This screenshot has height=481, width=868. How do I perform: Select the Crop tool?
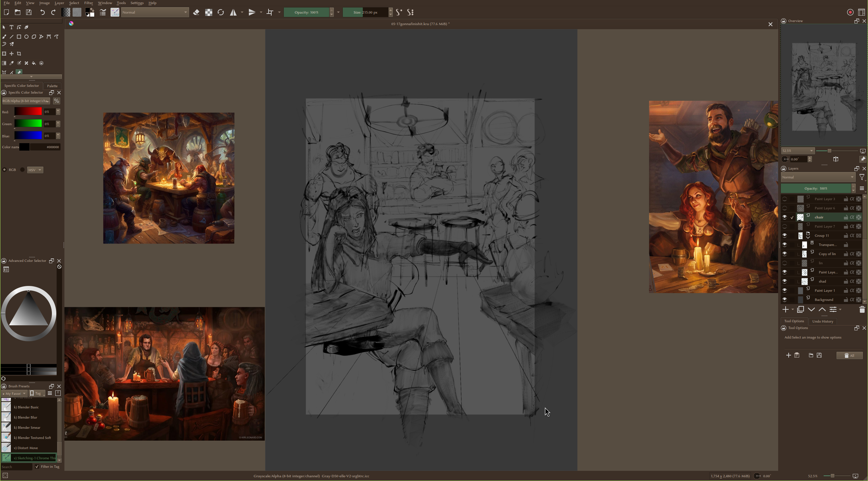pos(19,54)
